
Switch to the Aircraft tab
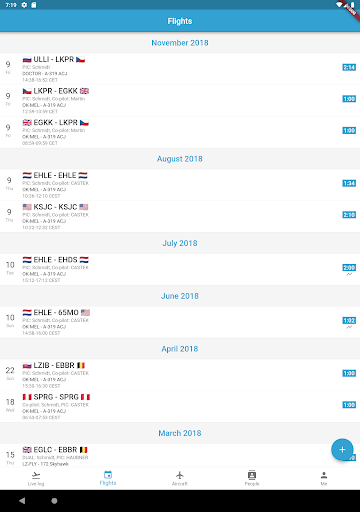coord(180,478)
